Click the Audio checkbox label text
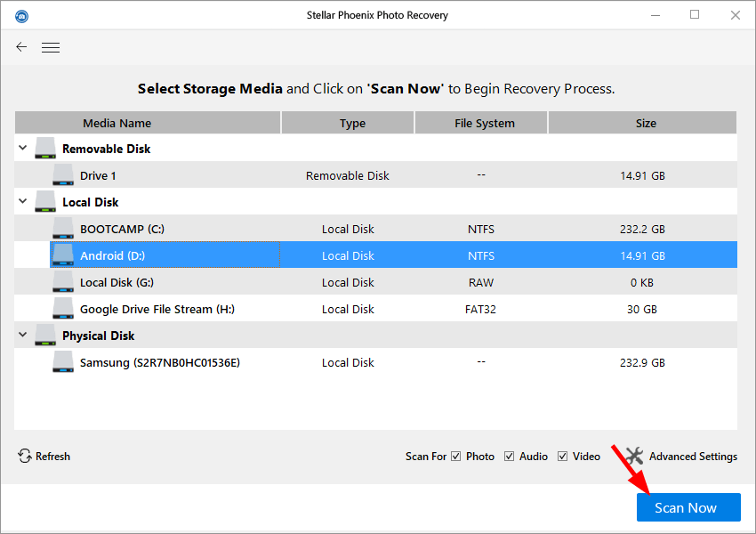Viewport: 756px width, 534px height. pos(534,457)
